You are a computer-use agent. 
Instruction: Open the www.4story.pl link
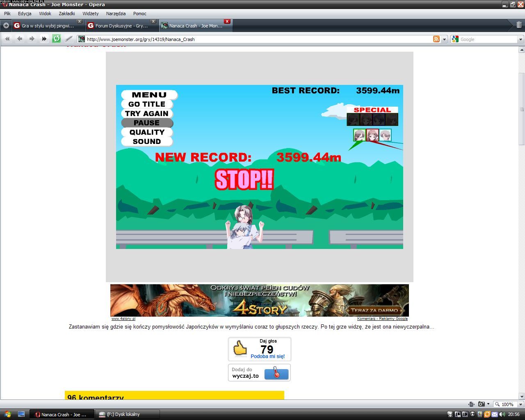[123, 319]
